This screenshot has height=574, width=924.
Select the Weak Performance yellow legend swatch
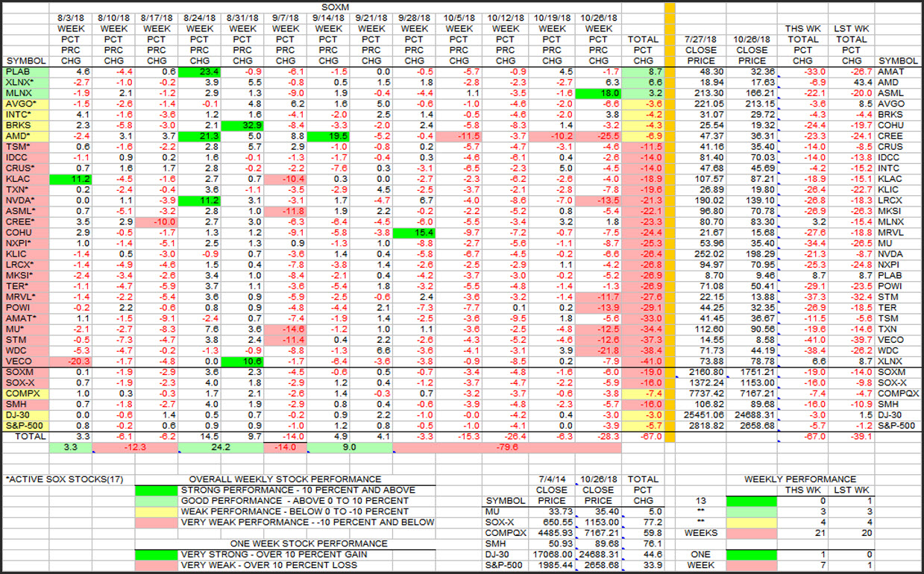[x=157, y=511]
